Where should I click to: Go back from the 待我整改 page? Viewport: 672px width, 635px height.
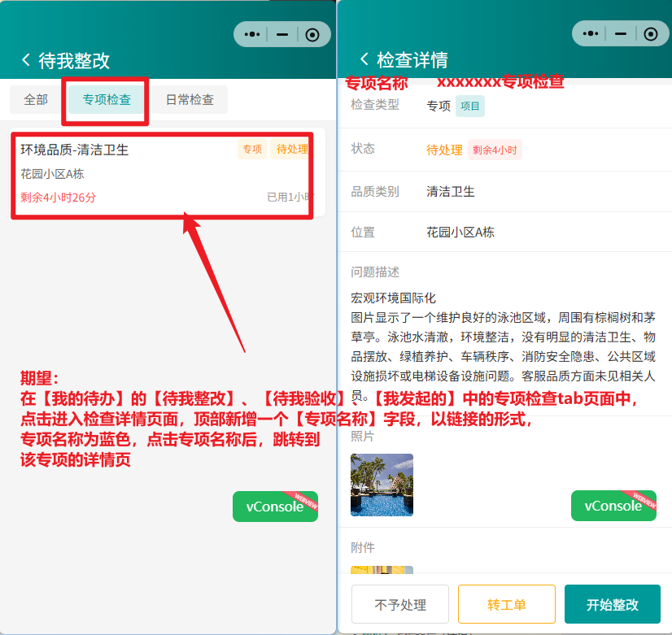pyautogui.click(x=26, y=60)
